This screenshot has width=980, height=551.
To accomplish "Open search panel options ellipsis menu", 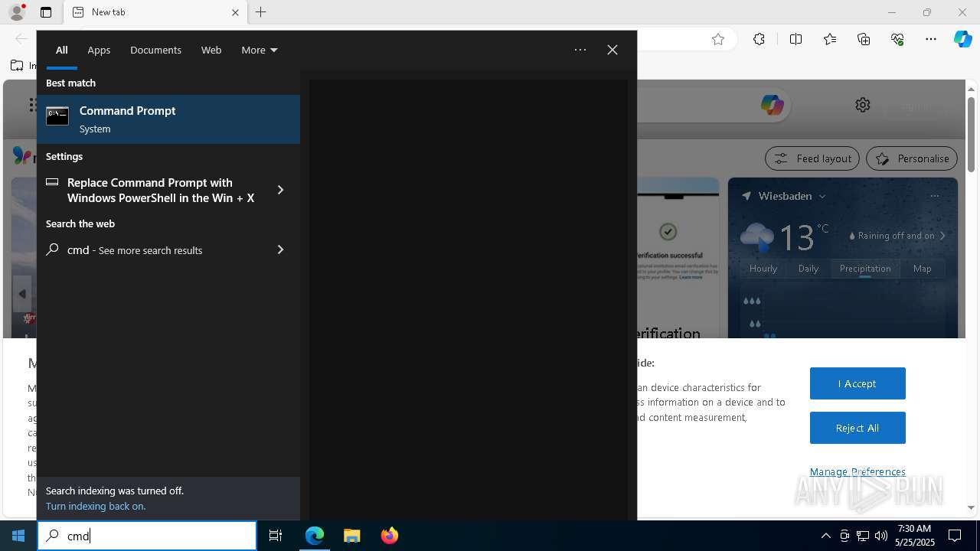I will pos(580,50).
